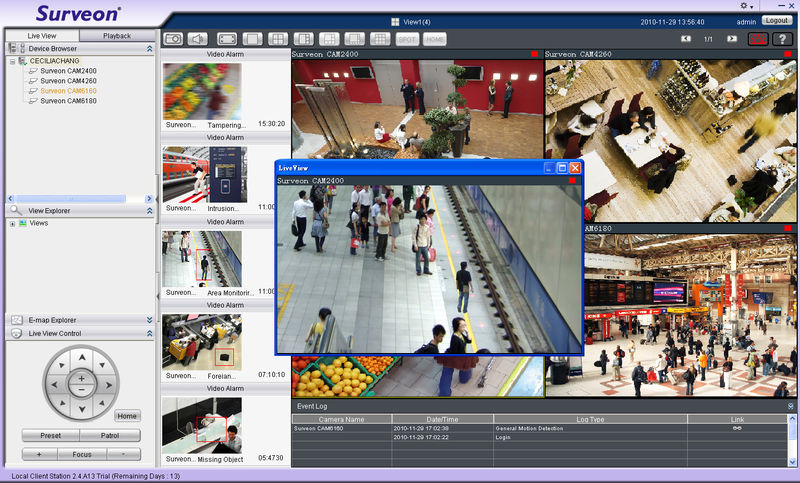800x483 pixels.
Task: Expand the E-map Explorer panel
Action: (149, 320)
